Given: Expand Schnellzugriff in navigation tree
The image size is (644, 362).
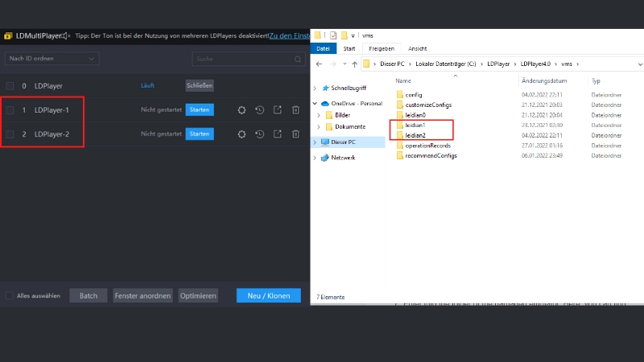Looking at the screenshot, I should pyautogui.click(x=315, y=88).
